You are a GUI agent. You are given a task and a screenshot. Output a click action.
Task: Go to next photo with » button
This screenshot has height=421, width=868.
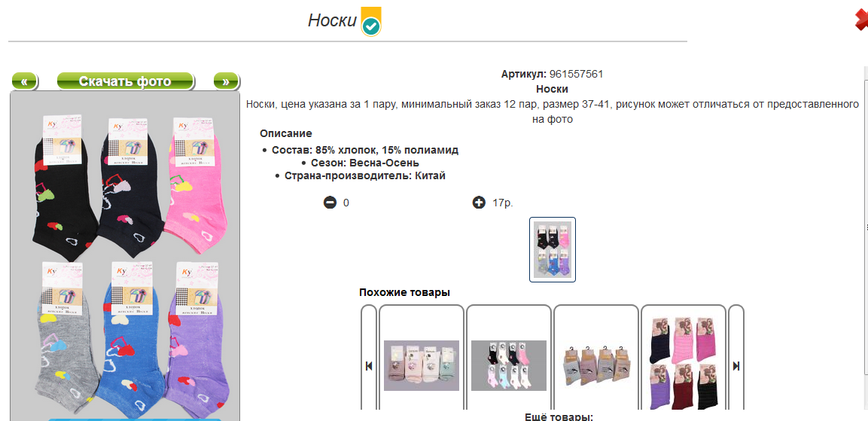[226, 81]
